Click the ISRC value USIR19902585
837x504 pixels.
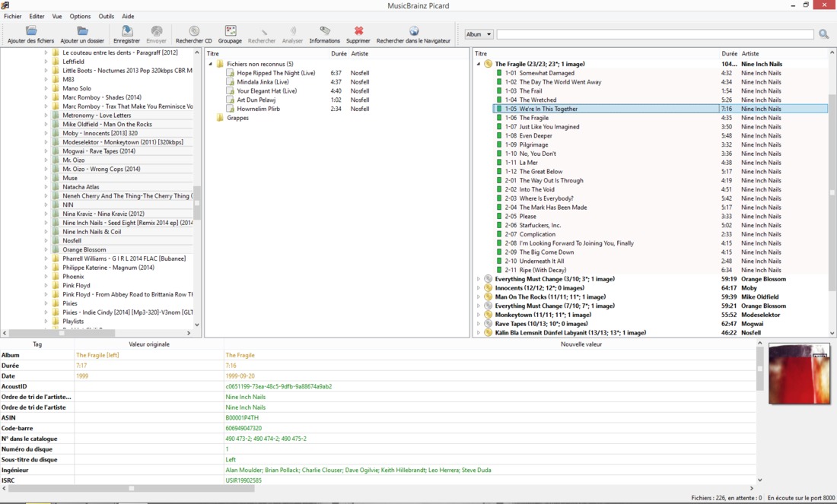pyautogui.click(x=243, y=480)
